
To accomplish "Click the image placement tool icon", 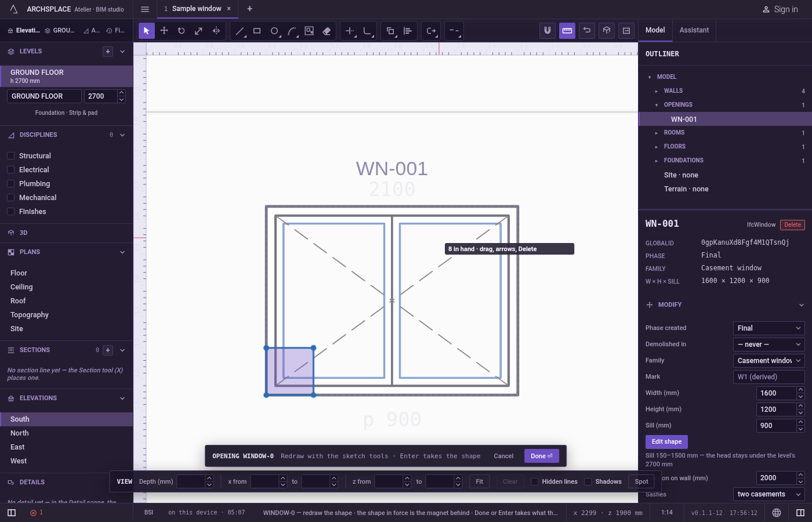I will tap(309, 31).
